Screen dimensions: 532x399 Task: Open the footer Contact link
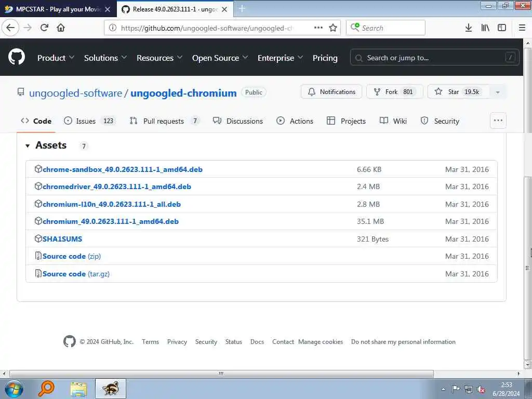click(x=283, y=342)
